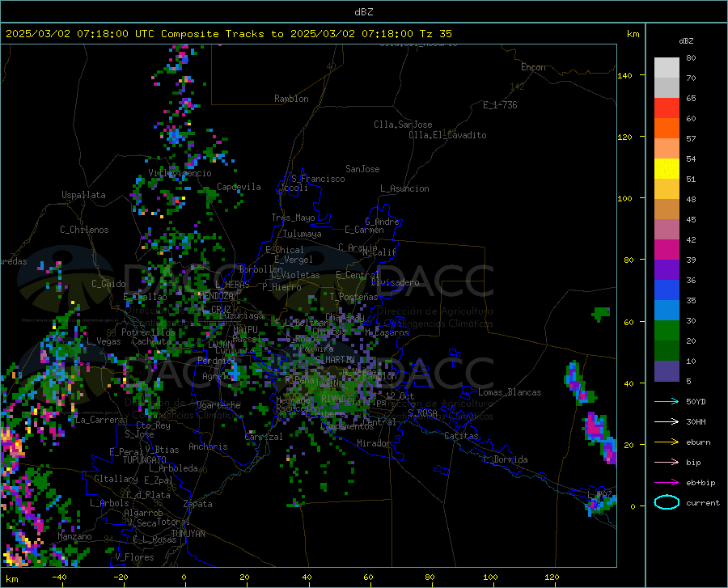Screen dimensions: 728x588
Task: Select the yellow 51 dBZ color swatch
Action: coord(667,169)
